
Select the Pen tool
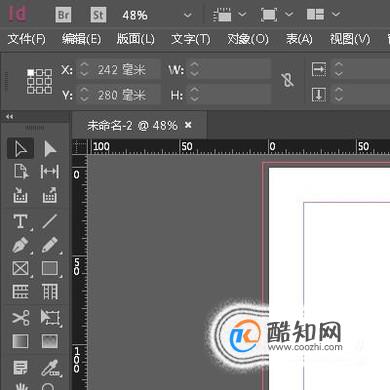(21, 246)
